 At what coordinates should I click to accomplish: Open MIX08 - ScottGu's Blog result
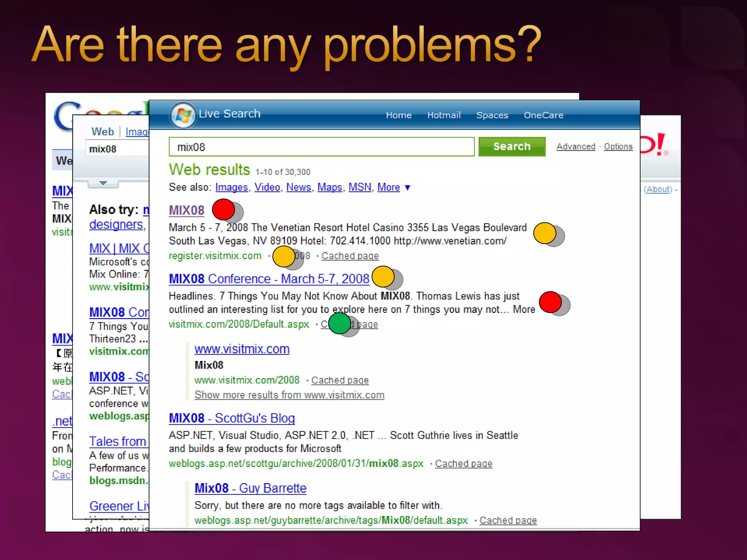tap(232, 418)
